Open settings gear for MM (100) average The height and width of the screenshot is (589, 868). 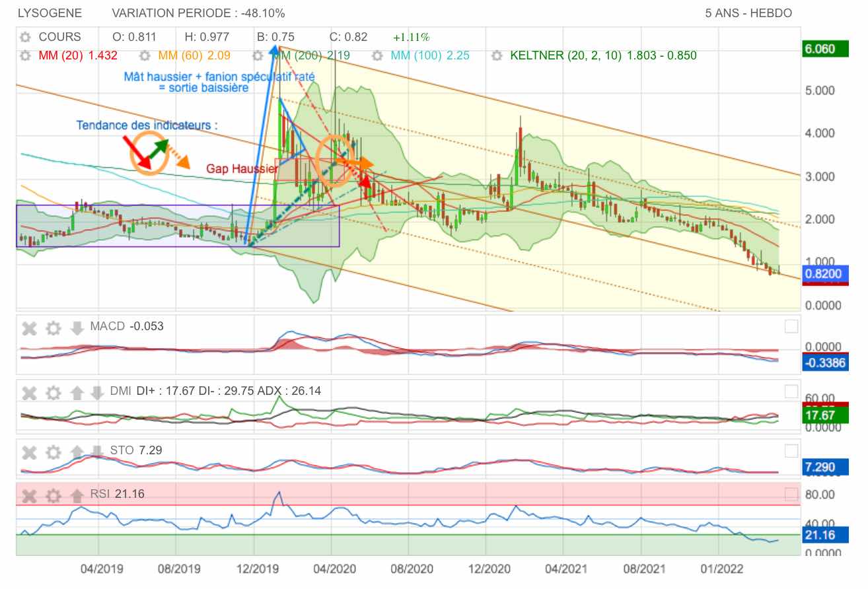pos(377,55)
